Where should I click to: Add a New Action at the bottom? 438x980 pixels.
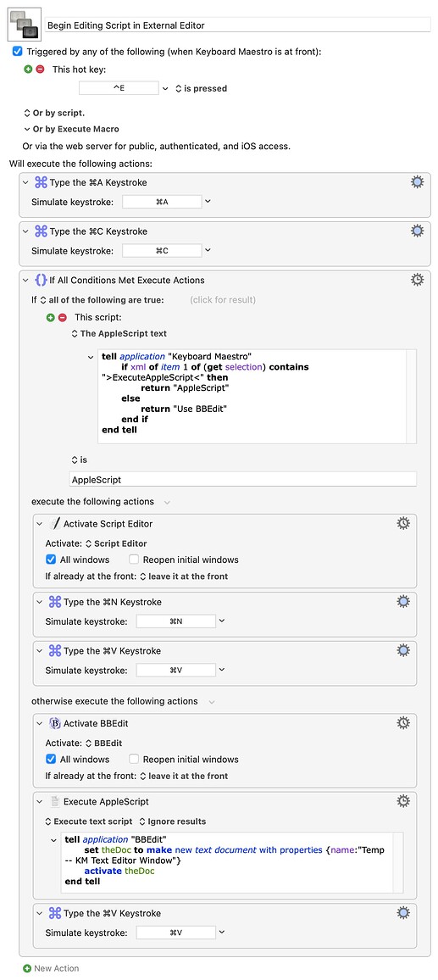click(51, 968)
